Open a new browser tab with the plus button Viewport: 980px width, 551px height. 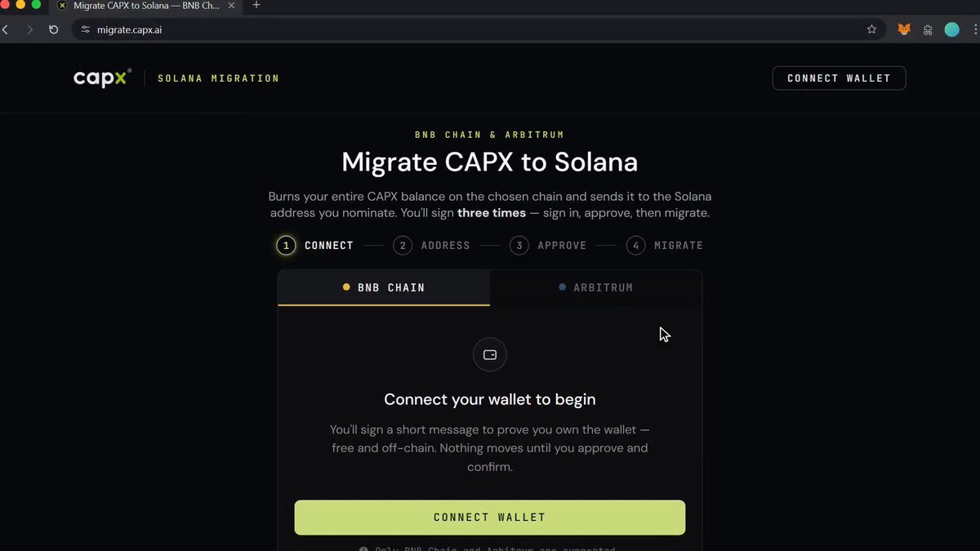[256, 5]
